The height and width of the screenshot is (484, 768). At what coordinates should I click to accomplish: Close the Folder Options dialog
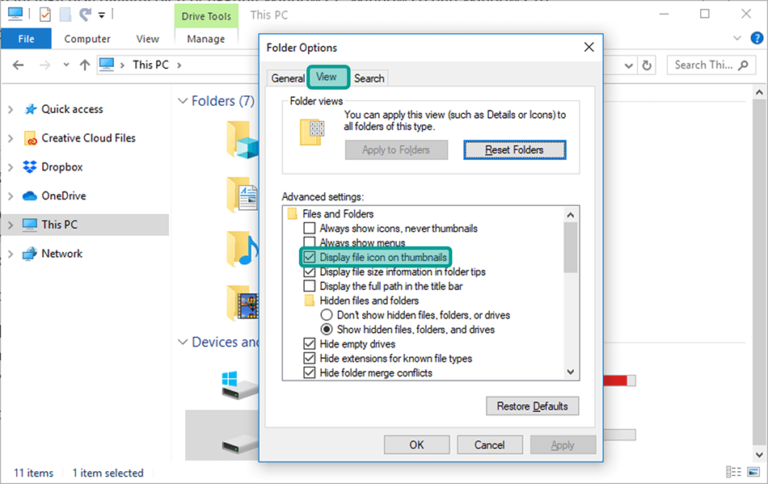point(589,47)
